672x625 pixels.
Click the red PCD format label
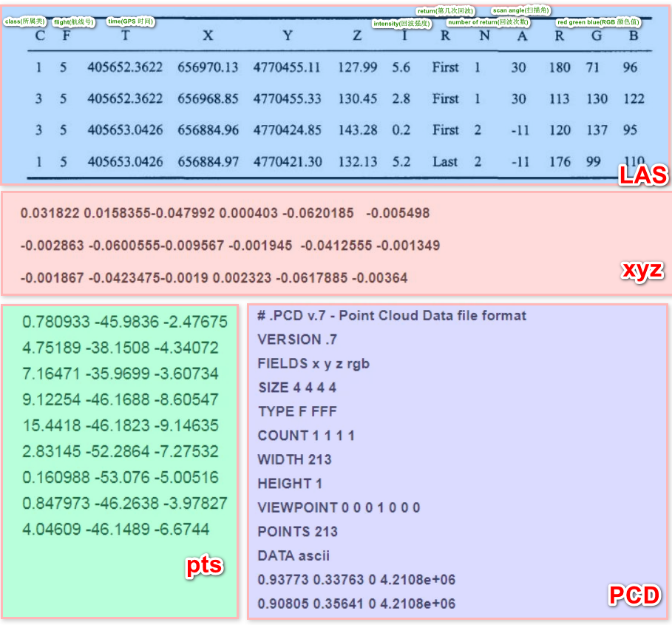[x=634, y=595]
